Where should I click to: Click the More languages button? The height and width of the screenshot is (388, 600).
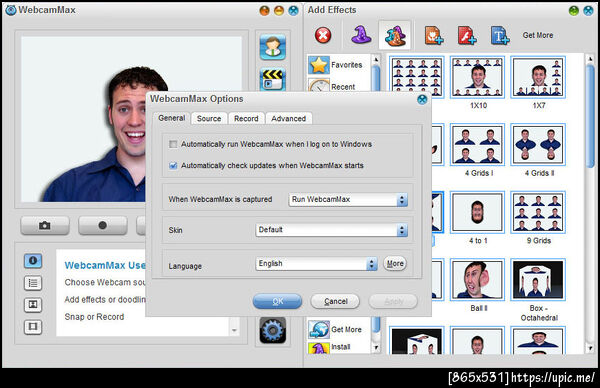pyautogui.click(x=395, y=263)
